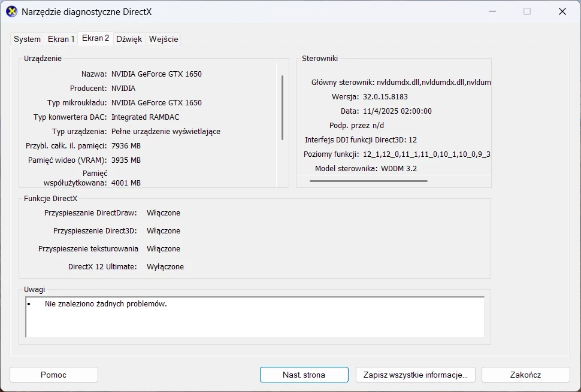Open the Wejście tab
581x392 pixels.
tap(164, 39)
